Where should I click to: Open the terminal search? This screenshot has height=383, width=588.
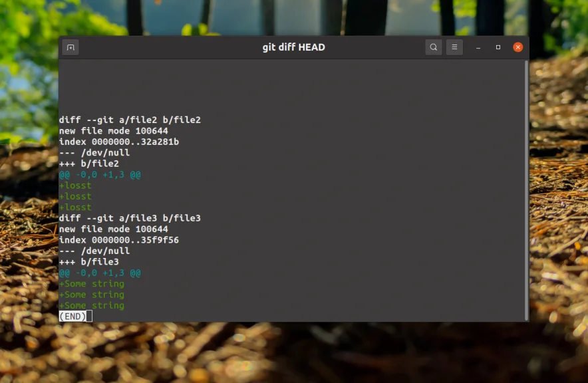(x=434, y=47)
